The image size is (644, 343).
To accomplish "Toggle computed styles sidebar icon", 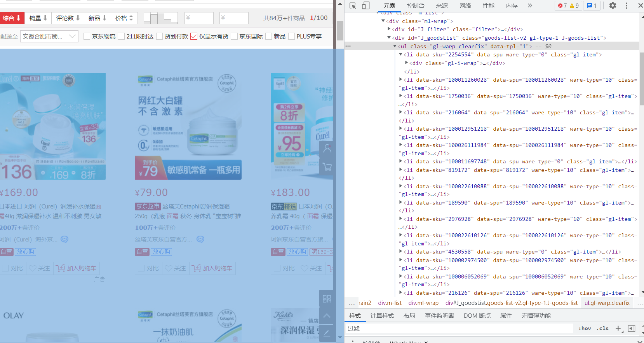I will (632, 328).
